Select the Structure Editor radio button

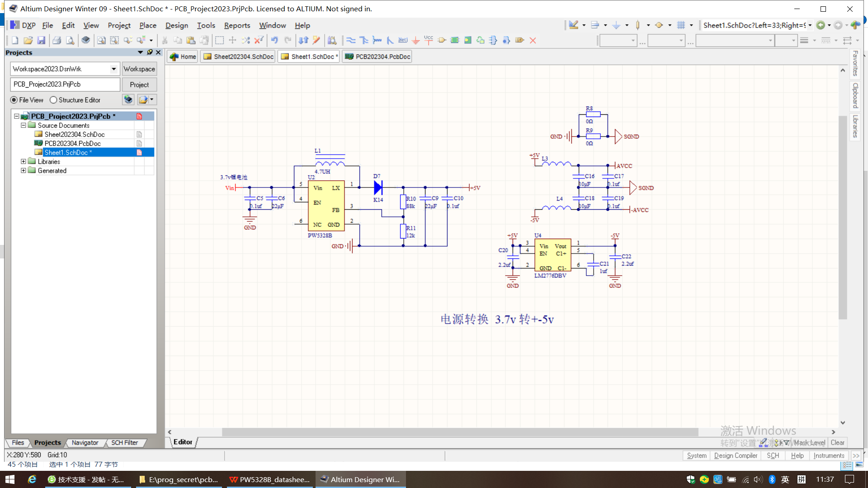[x=53, y=100]
